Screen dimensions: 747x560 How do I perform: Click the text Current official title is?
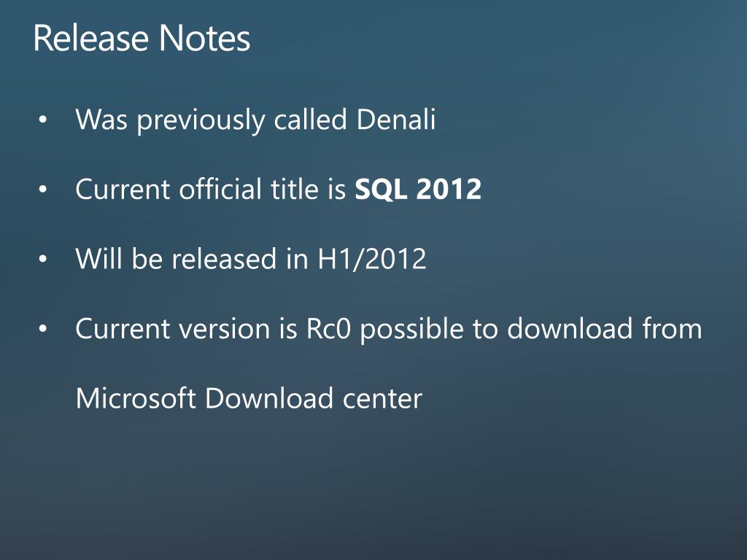click(x=211, y=189)
